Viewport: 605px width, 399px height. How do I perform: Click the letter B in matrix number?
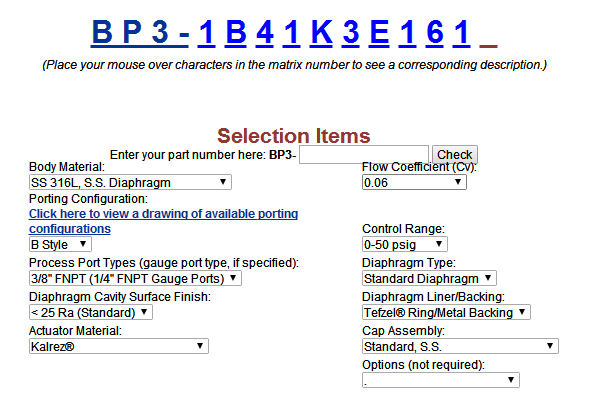click(236, 32)
